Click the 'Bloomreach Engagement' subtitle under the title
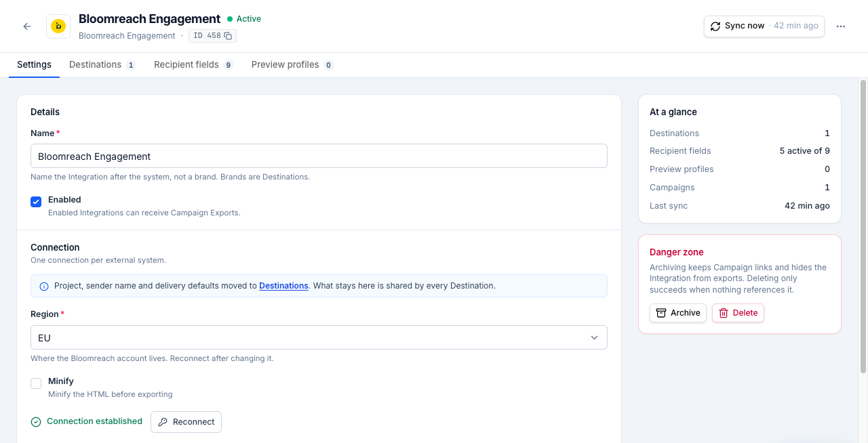The image size is (868, 443). pyautogui.click(x=127, y=36)
